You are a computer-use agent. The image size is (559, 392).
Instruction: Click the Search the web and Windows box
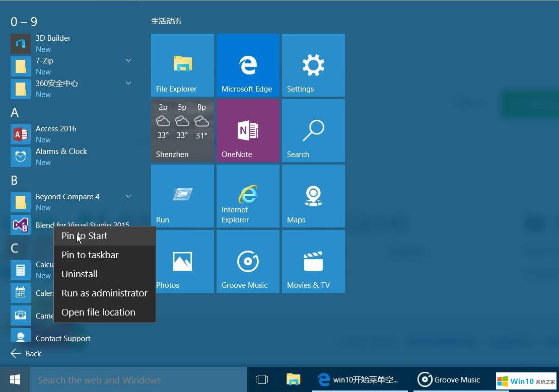point(138,380)
